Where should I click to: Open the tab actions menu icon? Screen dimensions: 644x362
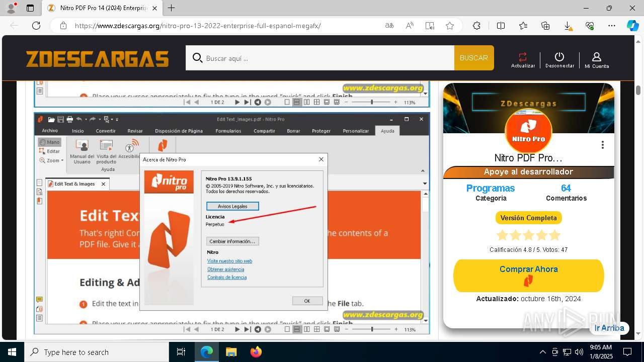(30, 8)
